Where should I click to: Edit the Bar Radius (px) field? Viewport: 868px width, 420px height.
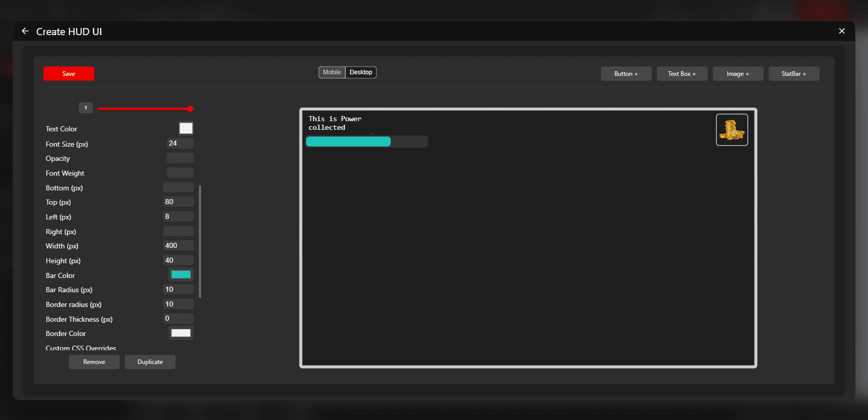pos(178,290)
